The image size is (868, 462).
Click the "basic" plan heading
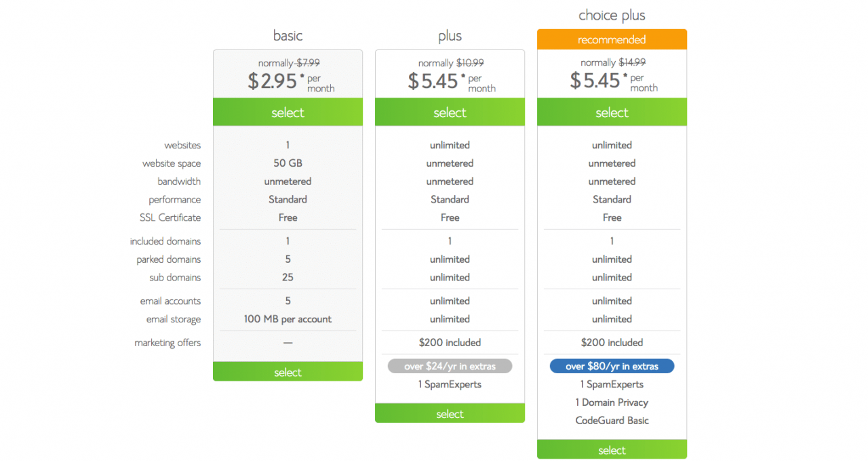coord(288,36)
